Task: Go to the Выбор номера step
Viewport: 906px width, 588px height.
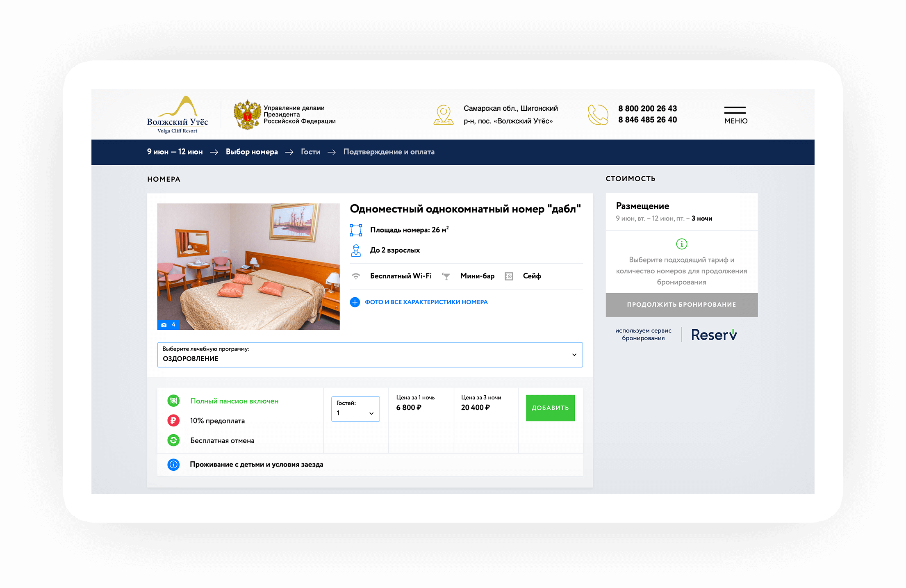Action: coord(252,152)
